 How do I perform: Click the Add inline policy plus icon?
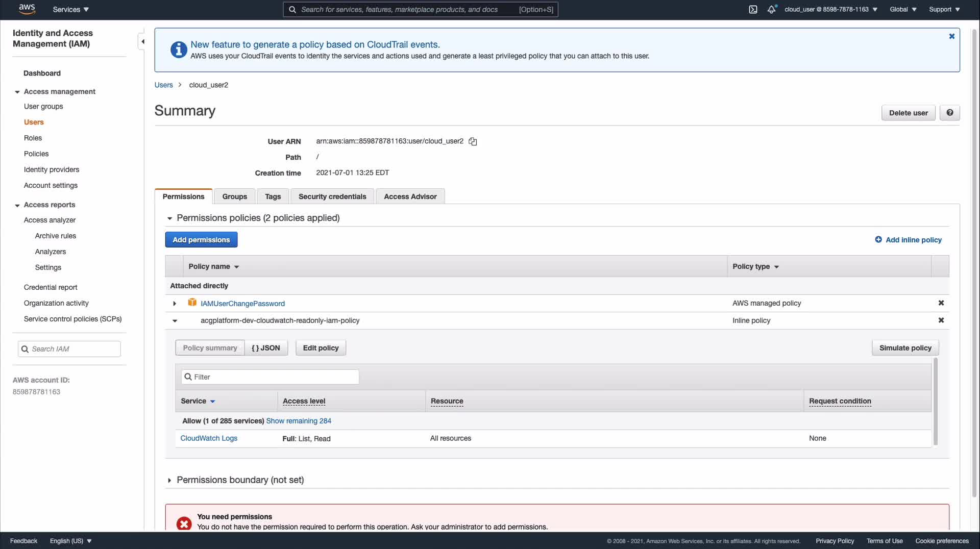point(878,239)
